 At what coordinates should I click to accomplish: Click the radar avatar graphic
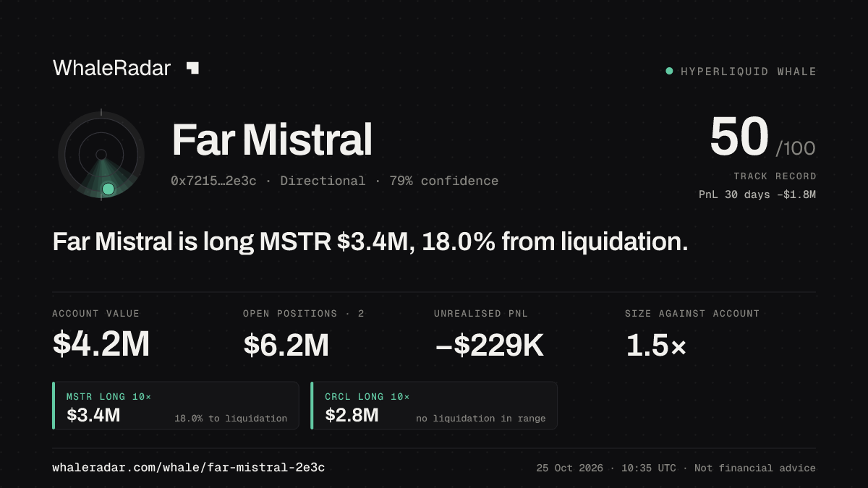pos(101,155)
